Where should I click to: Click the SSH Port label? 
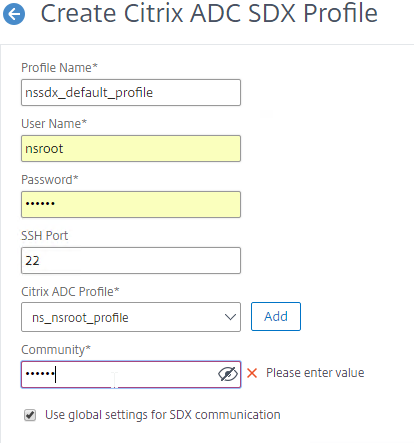tap(44, 236)
